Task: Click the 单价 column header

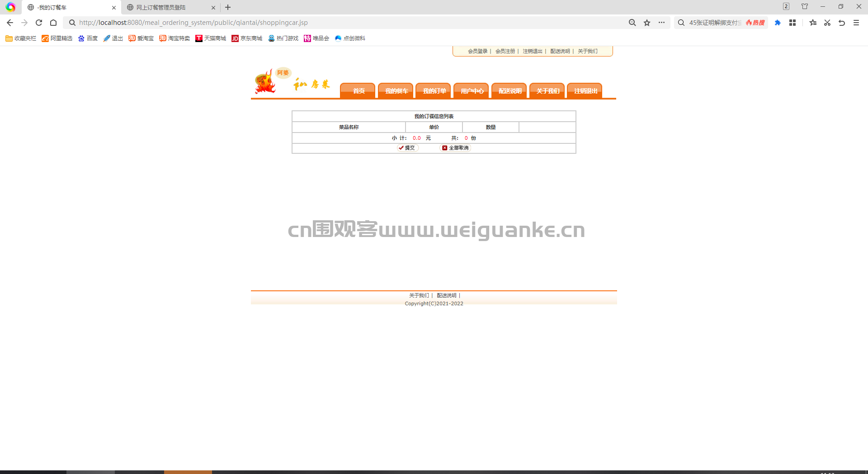Action: coord(434,127)
